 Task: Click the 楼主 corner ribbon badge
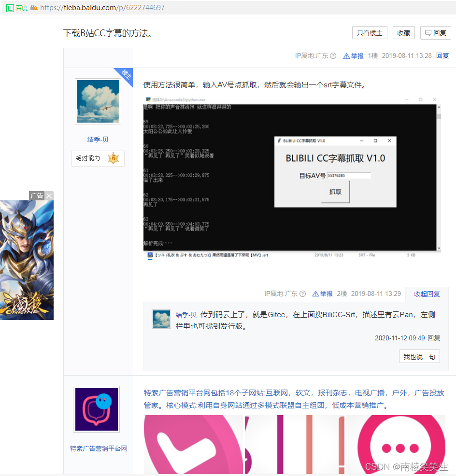[126, 75]
